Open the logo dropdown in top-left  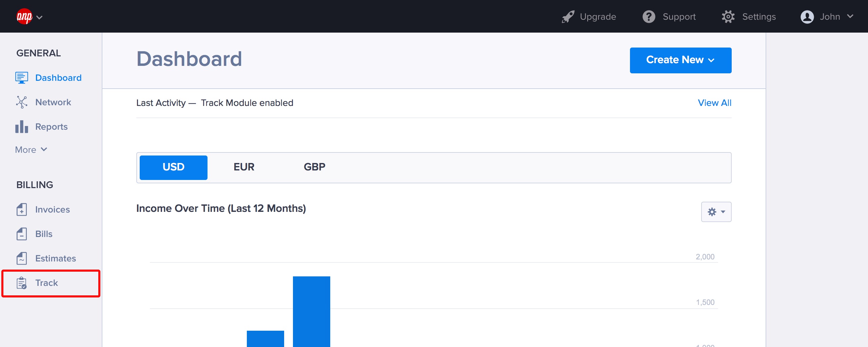tap(29, 17)
